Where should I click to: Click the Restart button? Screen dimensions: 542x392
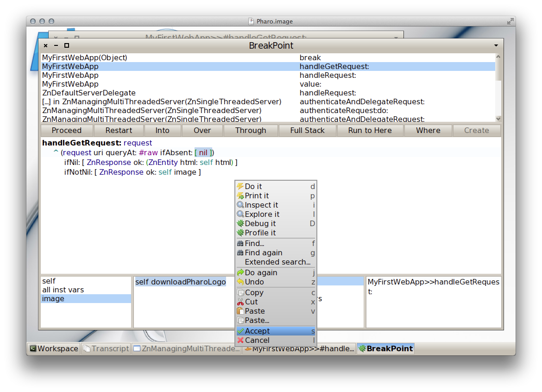coord(119,131)
